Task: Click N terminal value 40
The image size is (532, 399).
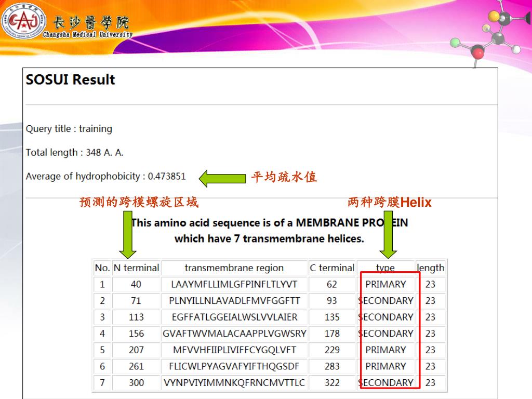Action: pos(136,284)
